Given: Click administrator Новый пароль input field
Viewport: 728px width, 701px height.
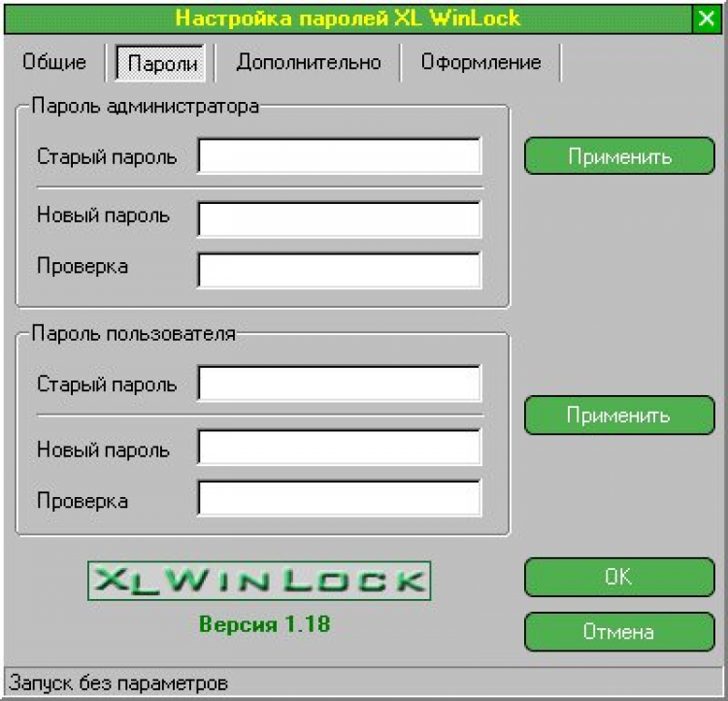Looking at the screenshot, I should 340,219.
